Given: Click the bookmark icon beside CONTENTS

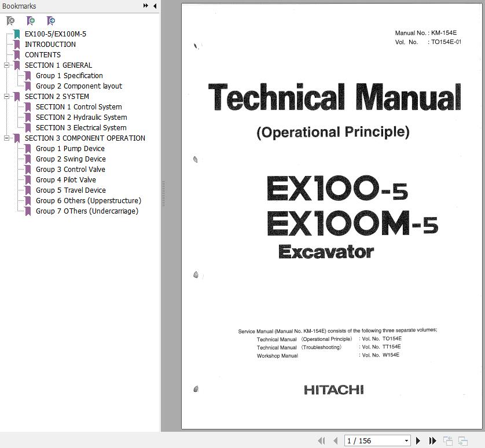Looking at the screenshot, I should pos(17,55).
